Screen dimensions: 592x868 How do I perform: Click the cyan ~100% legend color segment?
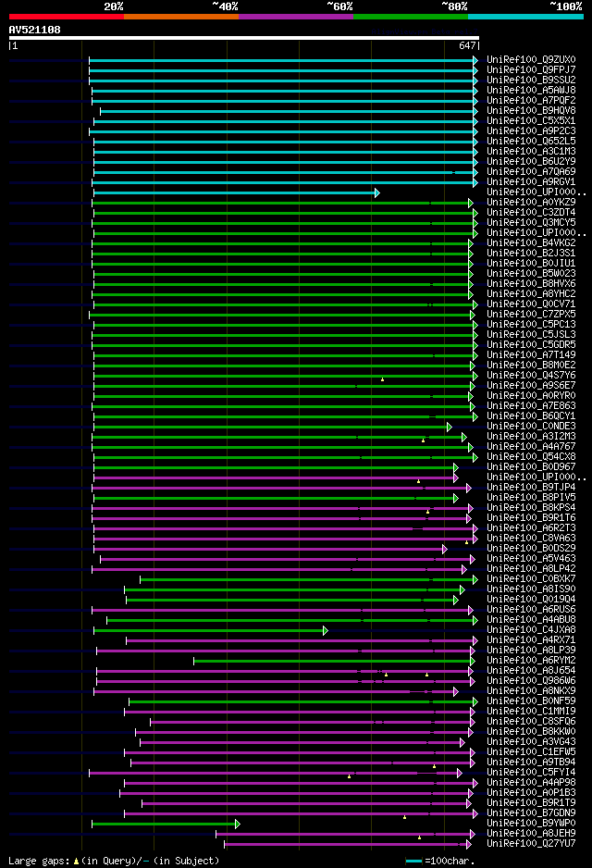point(525,17)
